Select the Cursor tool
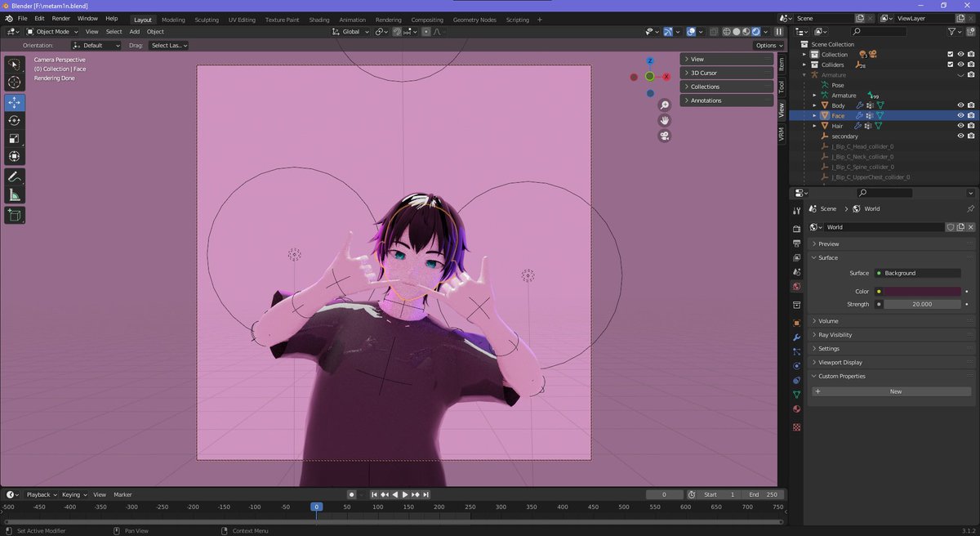Viewport: 980px width, 536px height. [x=15, y=83]
